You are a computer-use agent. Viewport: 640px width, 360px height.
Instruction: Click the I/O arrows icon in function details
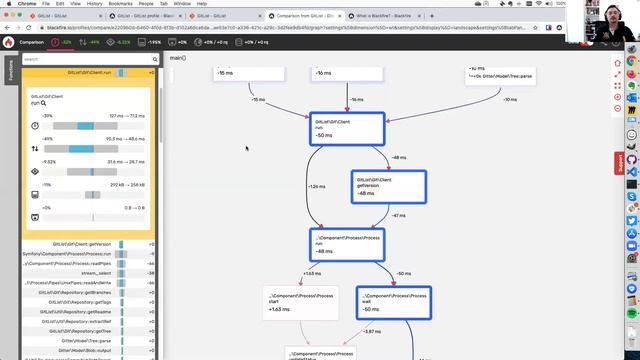[x=35, y=149]
